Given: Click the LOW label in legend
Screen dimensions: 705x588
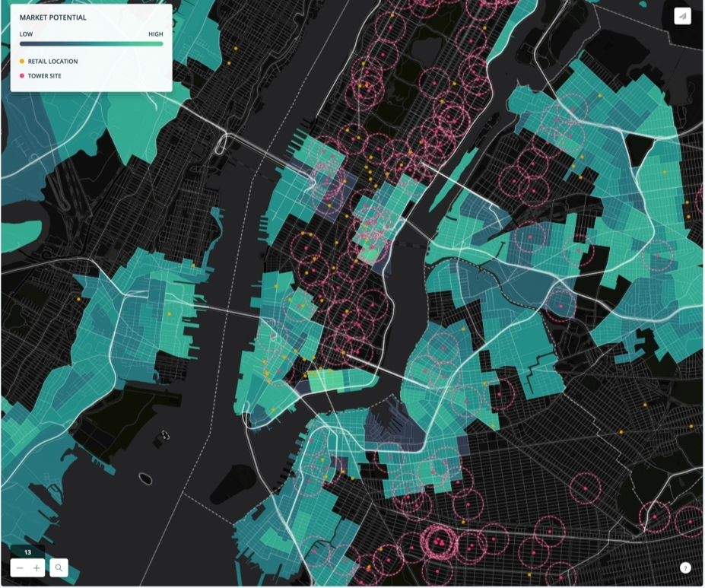Looking at the screenshot, I should (x=26, y=34).
